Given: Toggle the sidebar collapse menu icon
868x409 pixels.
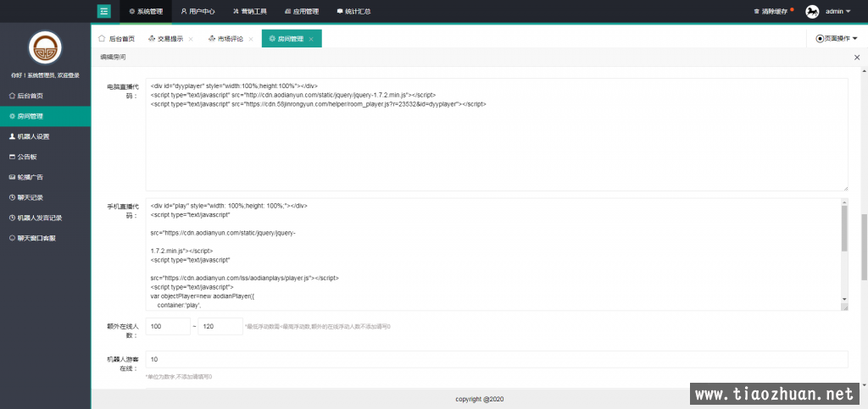Looking at the screenshot, I should pyautogui.click(x=104, y=11).
